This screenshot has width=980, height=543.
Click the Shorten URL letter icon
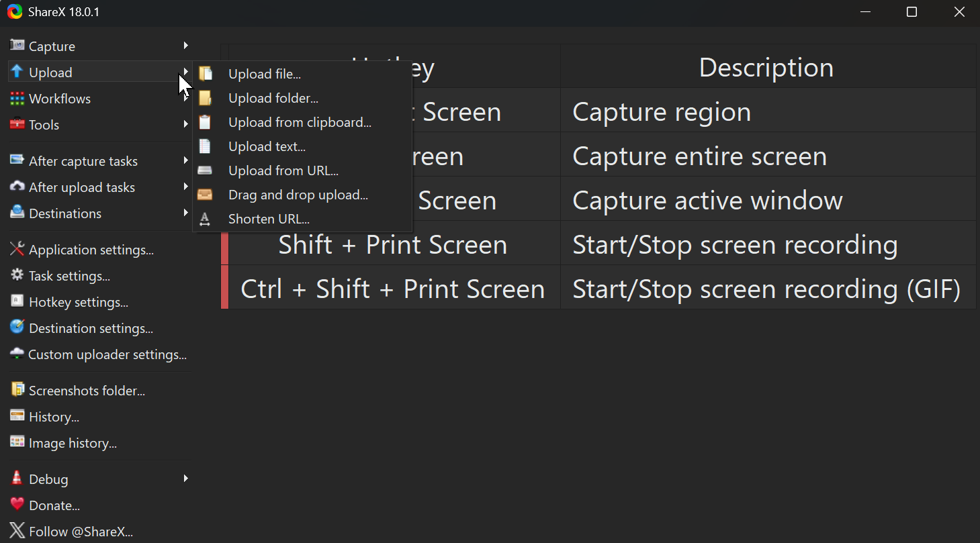205,219
